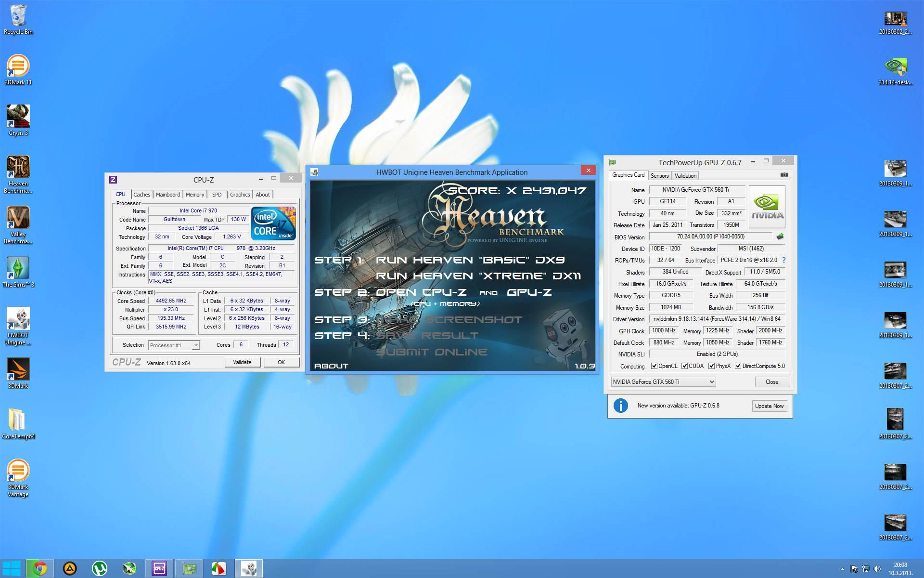Click Submit Online in HWBOT Heaven

(431, 352)
